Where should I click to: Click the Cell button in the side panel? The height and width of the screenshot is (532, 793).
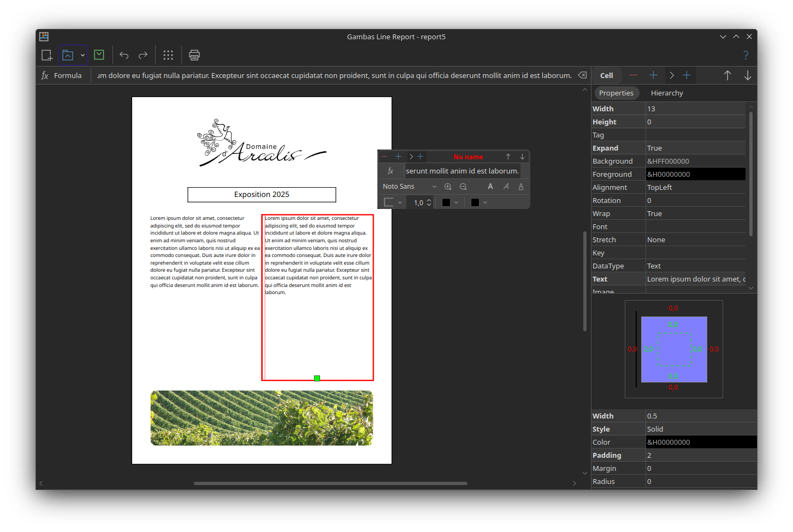607,76
